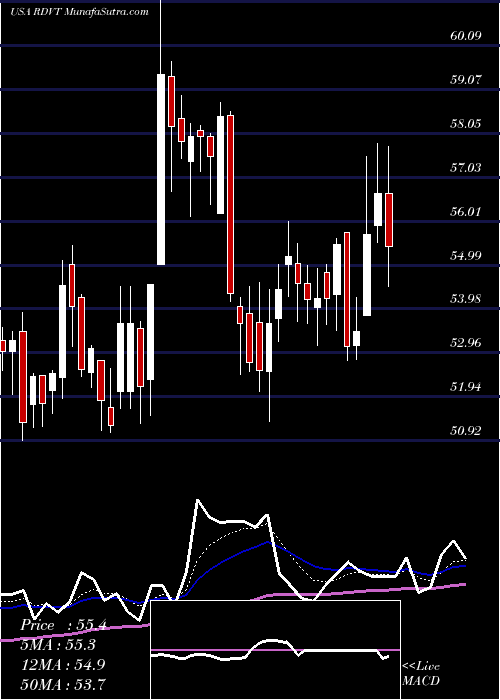Click the 50MA : 53.7 readout
This screenshot has width=500, height=700.
(x=64, y=684)
